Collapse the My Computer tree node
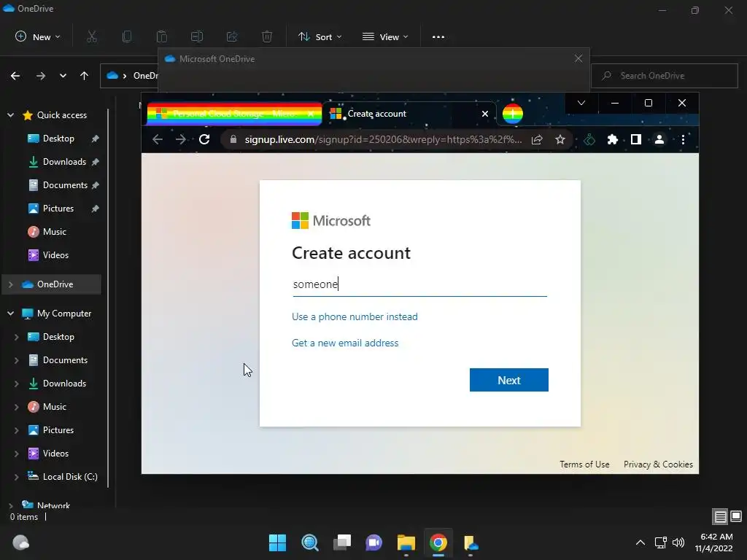This screenshot has width=747, height=560. pos(10,314)
